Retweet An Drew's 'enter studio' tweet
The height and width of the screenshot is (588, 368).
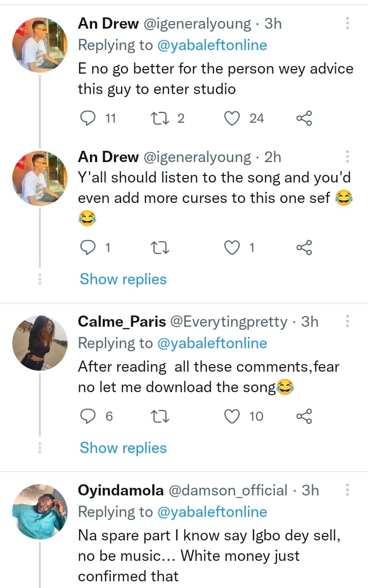pyautogui.click(x=161, y=119)
